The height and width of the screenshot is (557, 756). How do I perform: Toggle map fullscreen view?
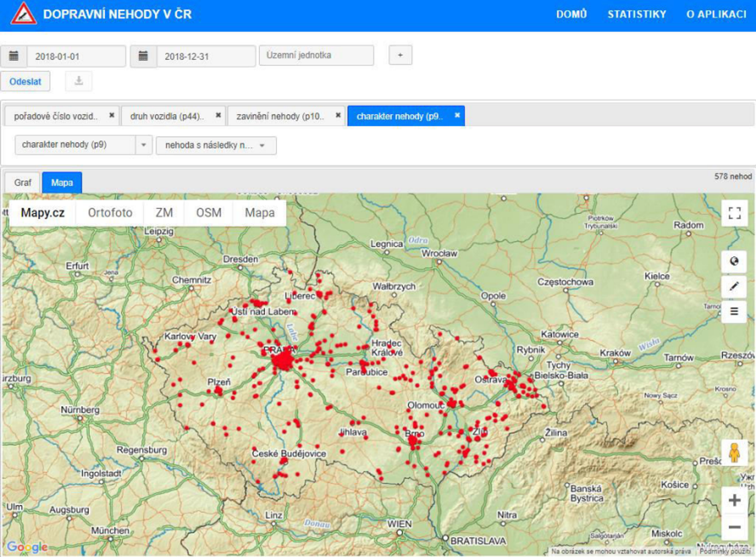click(735, 213)
